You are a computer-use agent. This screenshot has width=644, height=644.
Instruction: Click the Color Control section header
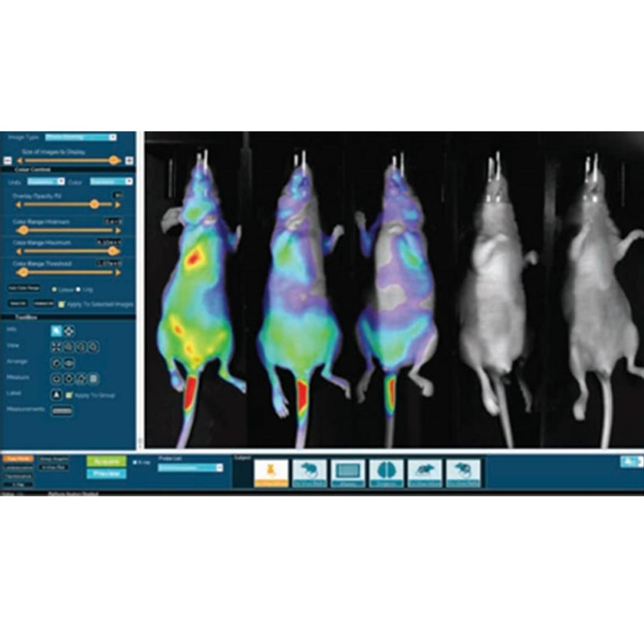(x=32, y=169)
